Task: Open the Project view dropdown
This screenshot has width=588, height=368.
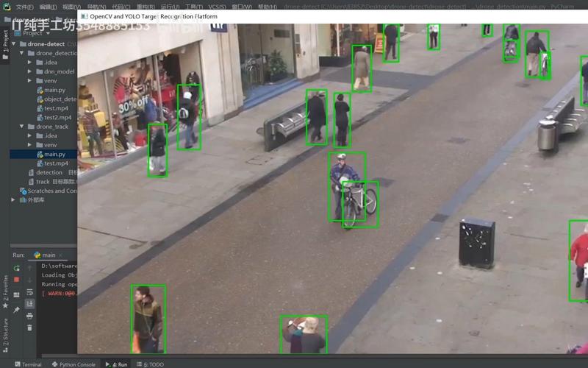Action: tap(36, 33)
